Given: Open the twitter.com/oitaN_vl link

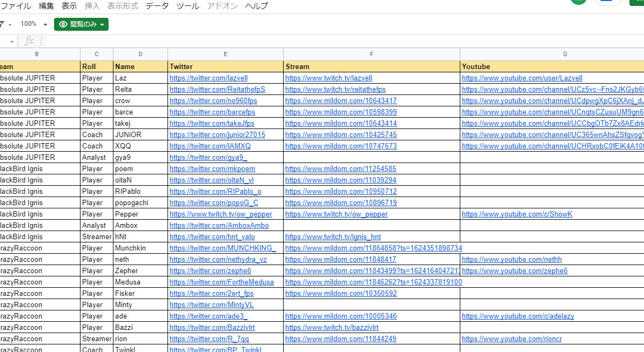Looking at the screenshot, I should pos(212,180).
